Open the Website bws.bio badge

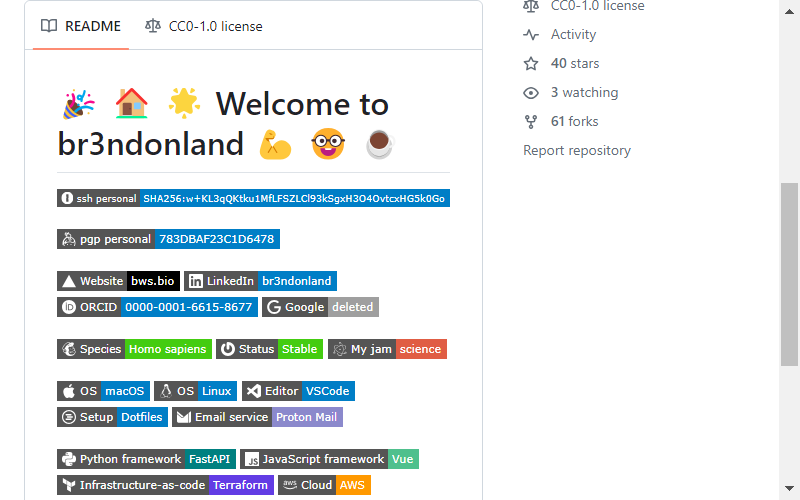coord(118,281)
